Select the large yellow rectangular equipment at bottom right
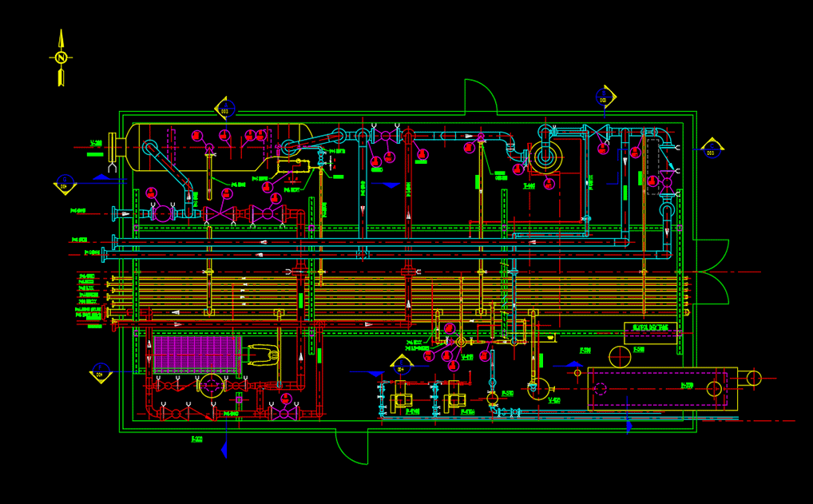 (x=661, y=388)
